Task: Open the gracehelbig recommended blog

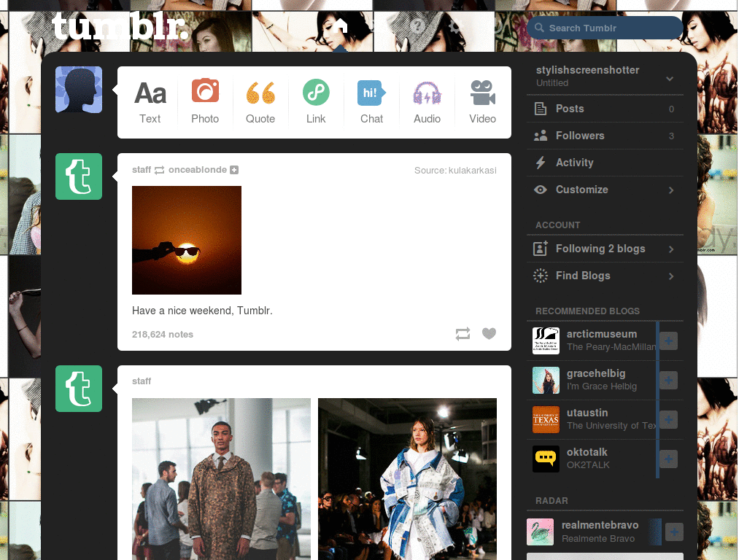Action: point(596,374)
